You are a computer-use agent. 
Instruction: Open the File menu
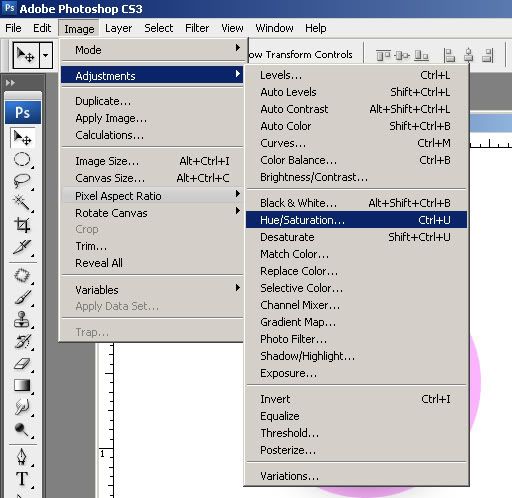(x=13, y=28)
